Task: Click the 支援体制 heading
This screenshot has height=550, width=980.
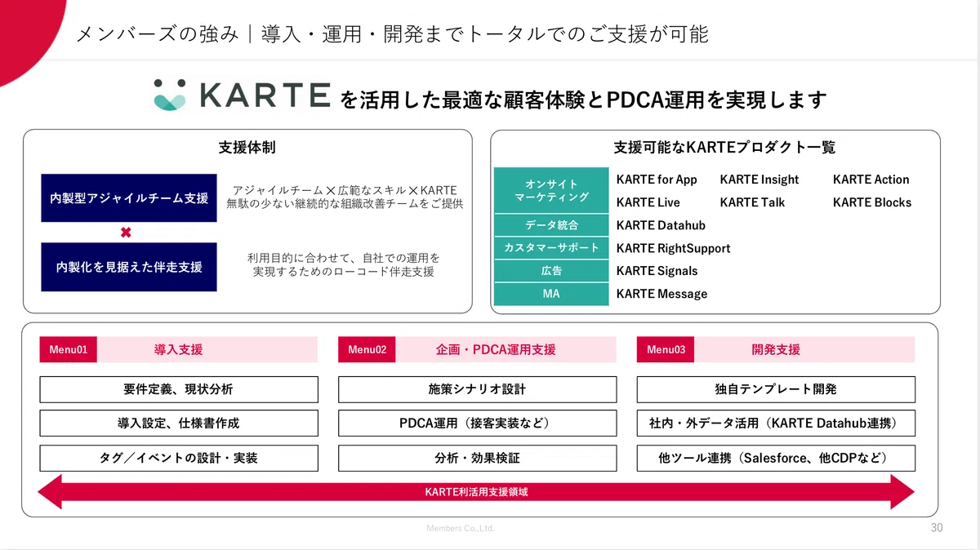Action: coord(247,148)
